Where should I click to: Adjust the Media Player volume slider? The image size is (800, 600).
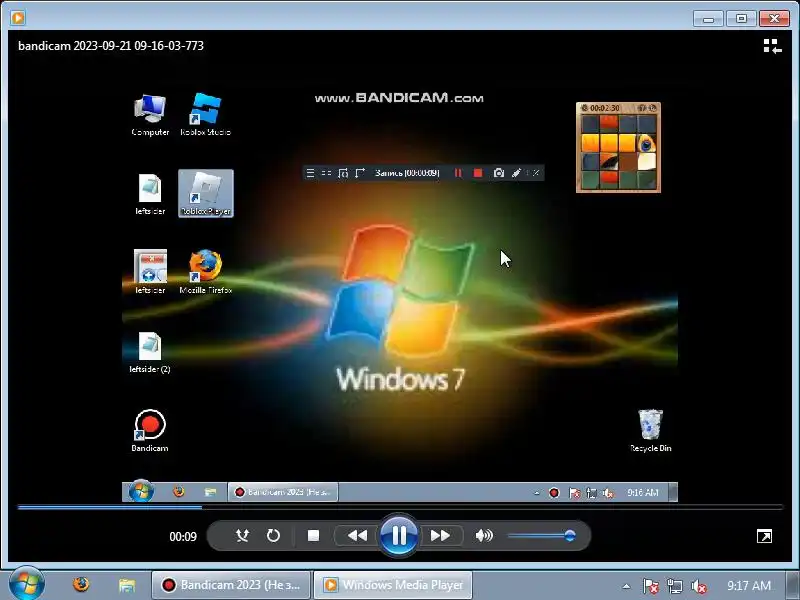(x=542, y=535)
